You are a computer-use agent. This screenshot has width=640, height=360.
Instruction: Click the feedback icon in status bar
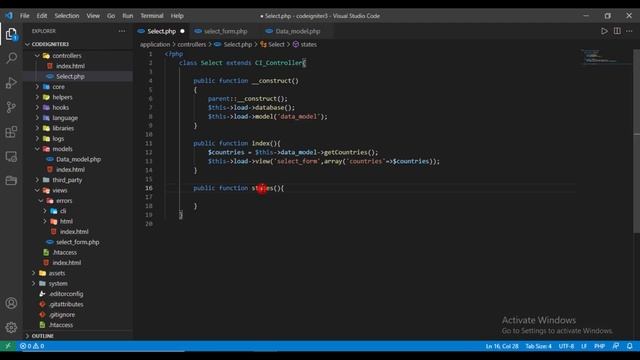point(616,346)
